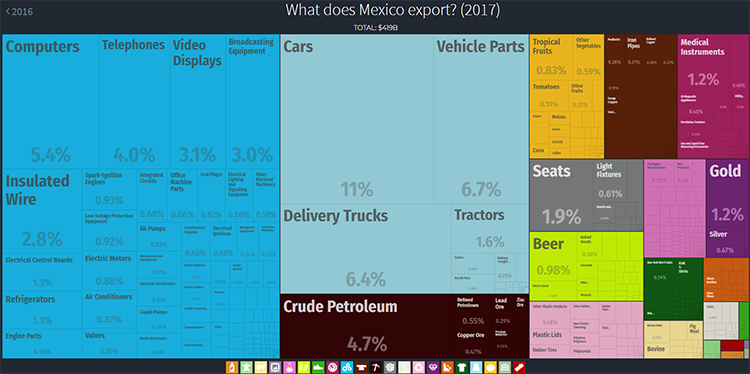Select the Iron Pipes 0.27% cell
This screenshot has width=750, height=374.
pos(634,50)
